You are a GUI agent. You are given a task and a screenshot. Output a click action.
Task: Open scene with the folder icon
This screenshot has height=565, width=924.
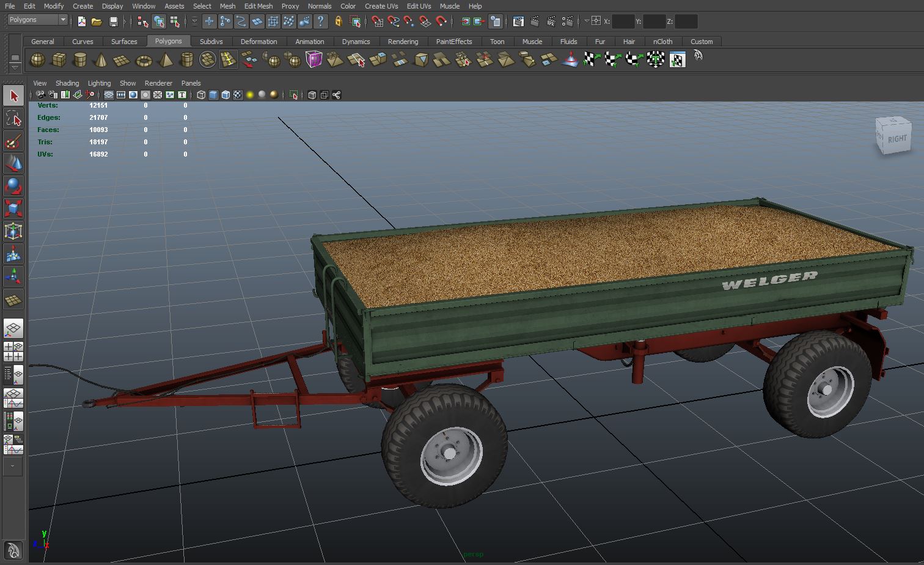click(x=97, y=21)
